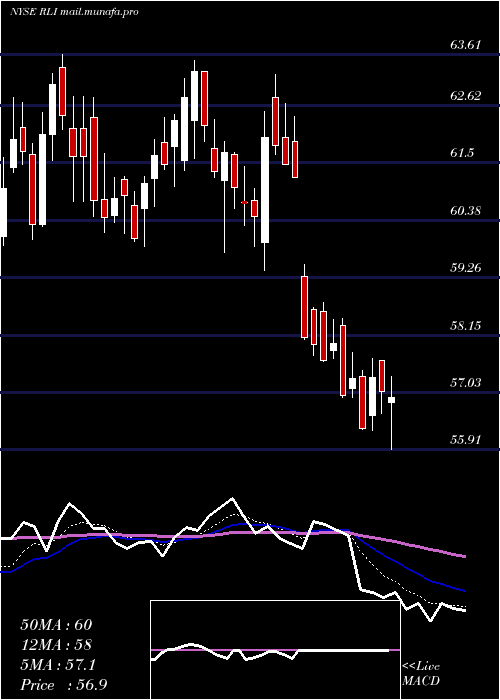Click the 58.15 price level label
500x700 pixels.
point(466,325)
